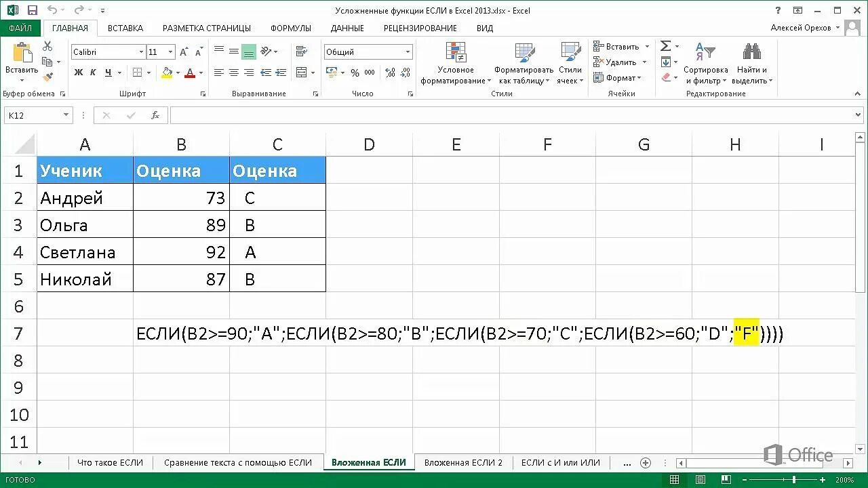Screen dimensions: 868x488
Task: Click the Increase Indent icon
Action: 281,73
